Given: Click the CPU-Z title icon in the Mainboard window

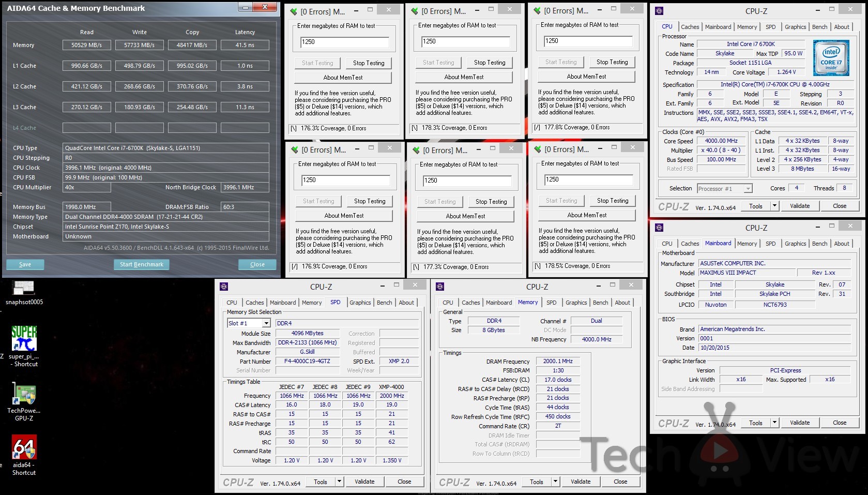Looking at the screenshot, I should tap(659, 228).
